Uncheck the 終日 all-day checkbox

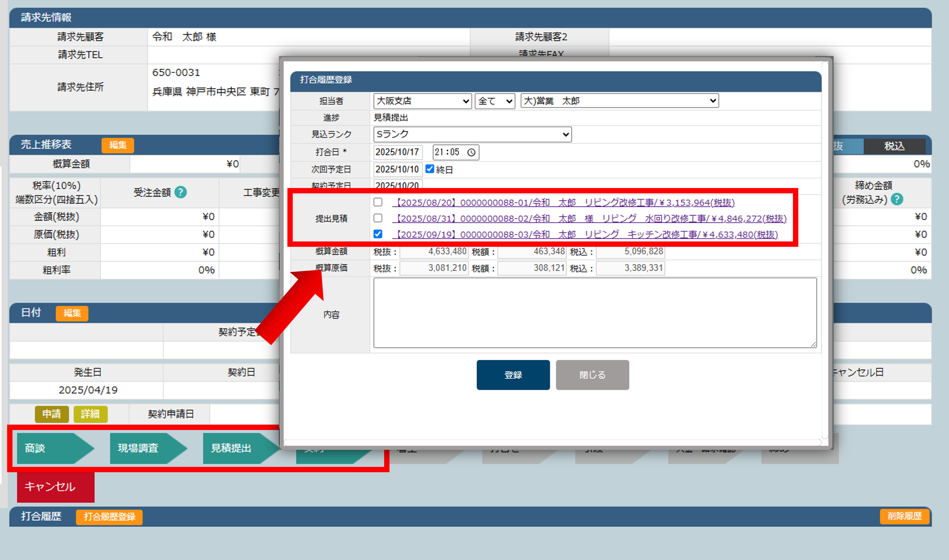click(430, 169)
